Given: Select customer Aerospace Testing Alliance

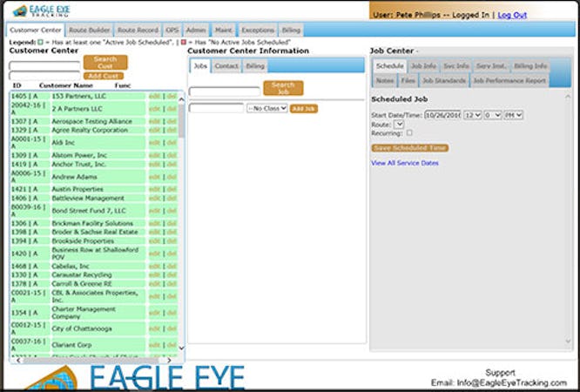Looking at the screenshot, I should [x=91, y=121].
